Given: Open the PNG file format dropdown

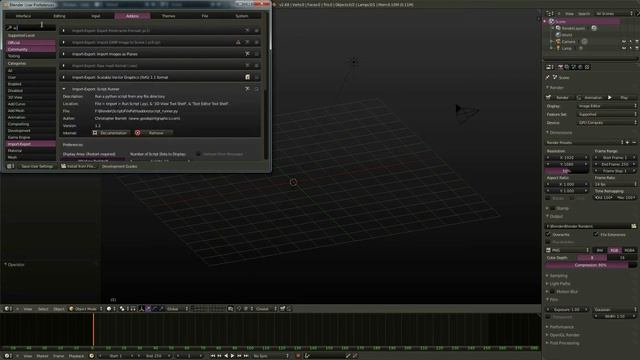Looking at the screenshot, I should coord(568,250).
